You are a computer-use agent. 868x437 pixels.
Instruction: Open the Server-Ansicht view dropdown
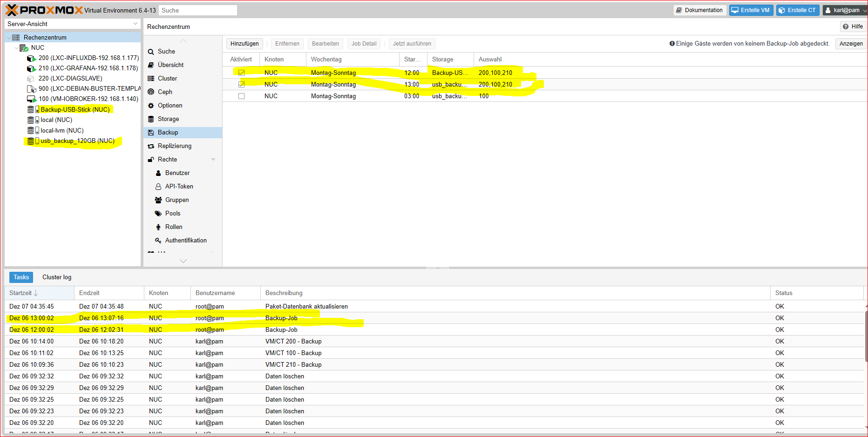click(x=136, y=24)
